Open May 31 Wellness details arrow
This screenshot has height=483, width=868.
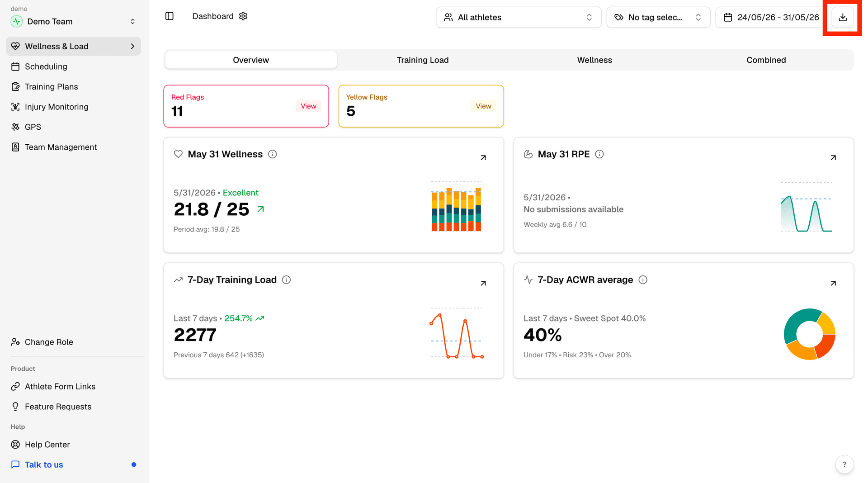(x=483, y=158)
